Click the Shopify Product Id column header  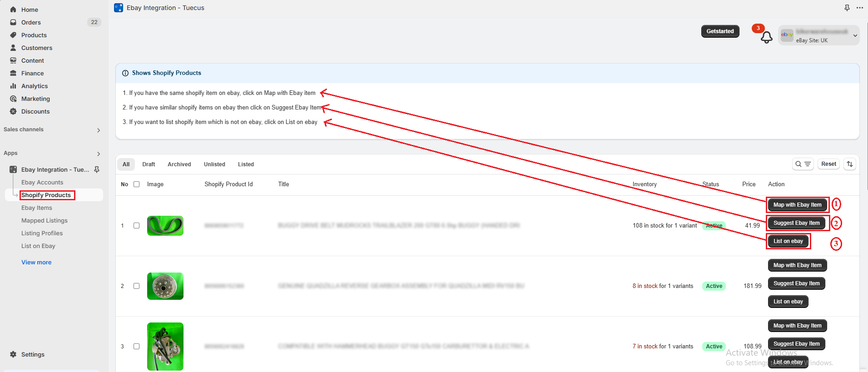(x=228, y=184)
